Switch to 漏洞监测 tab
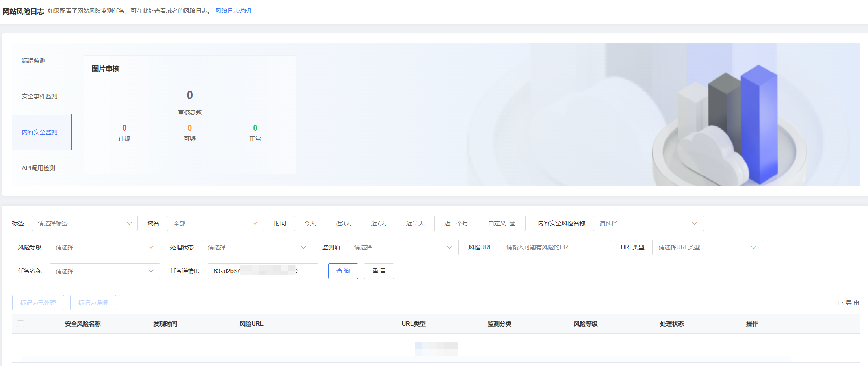Screen dimensions: 868x366 pos(33,61)
